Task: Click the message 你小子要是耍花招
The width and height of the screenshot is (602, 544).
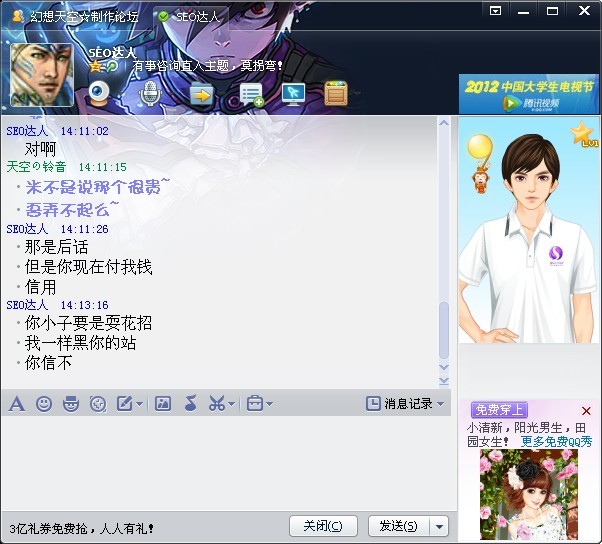Action: pyautogui.click(x=89, y=323)
